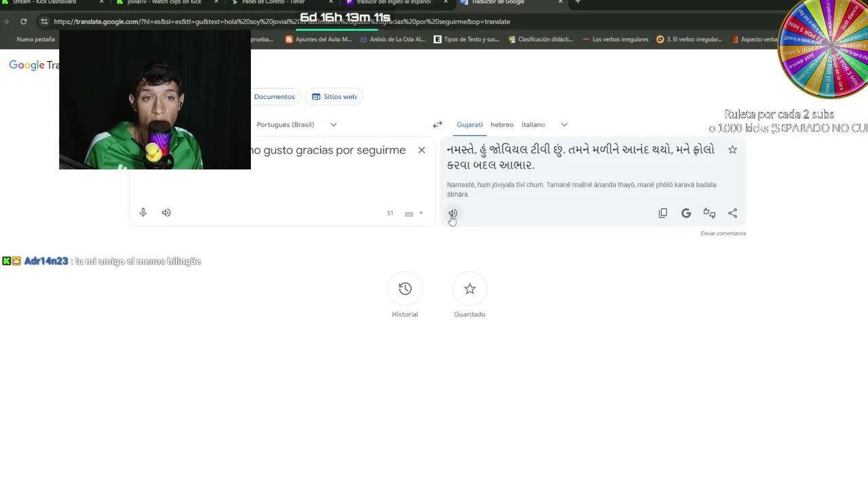The width and height of the screenshot is (868, 488).
Task: Open Clasificación didácti... bookmark
Action: click(x=541, y=39)
